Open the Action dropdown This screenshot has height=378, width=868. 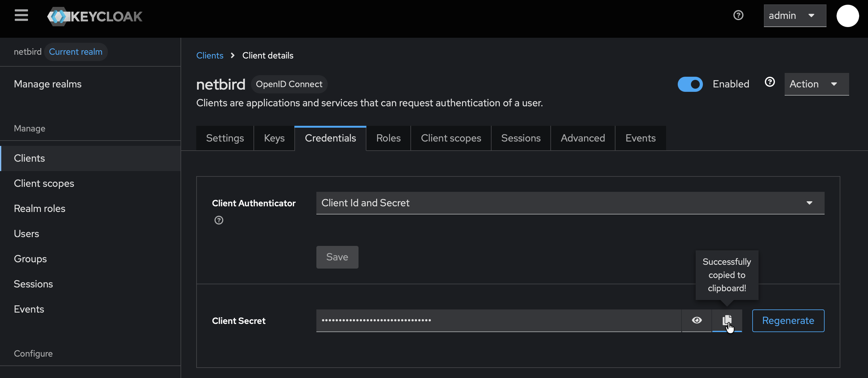coord(816,84)
